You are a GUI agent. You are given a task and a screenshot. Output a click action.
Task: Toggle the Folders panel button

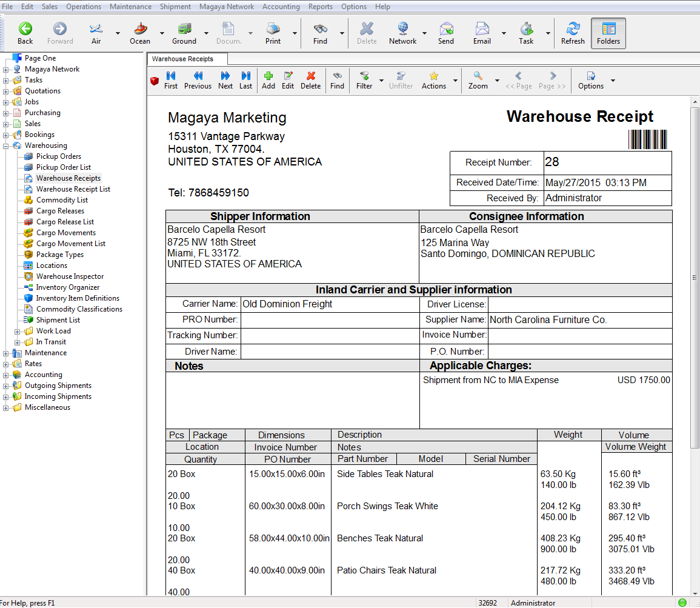608,33
